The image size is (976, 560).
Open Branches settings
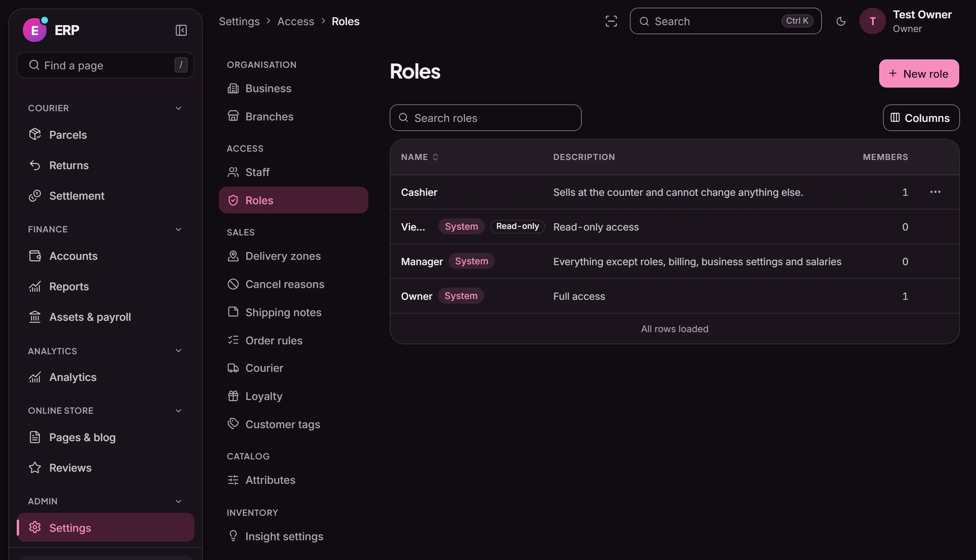pyautogui.click(x=293, y=117)
